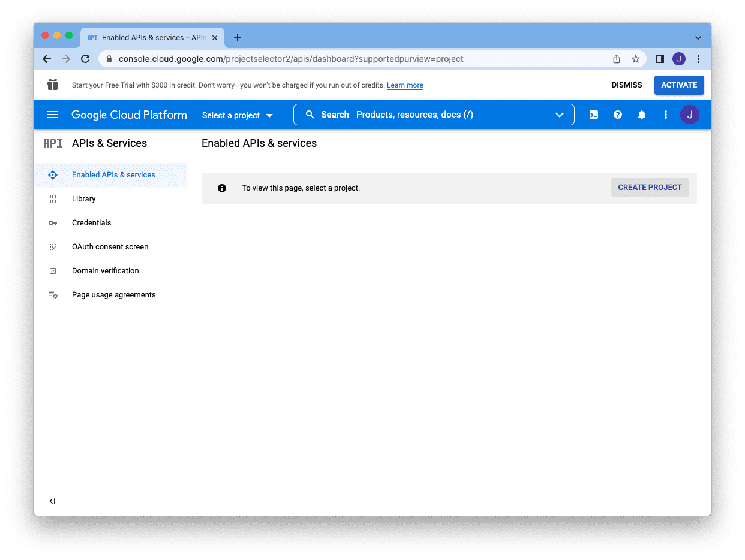Follow the Learn more link

coord(405,85)
